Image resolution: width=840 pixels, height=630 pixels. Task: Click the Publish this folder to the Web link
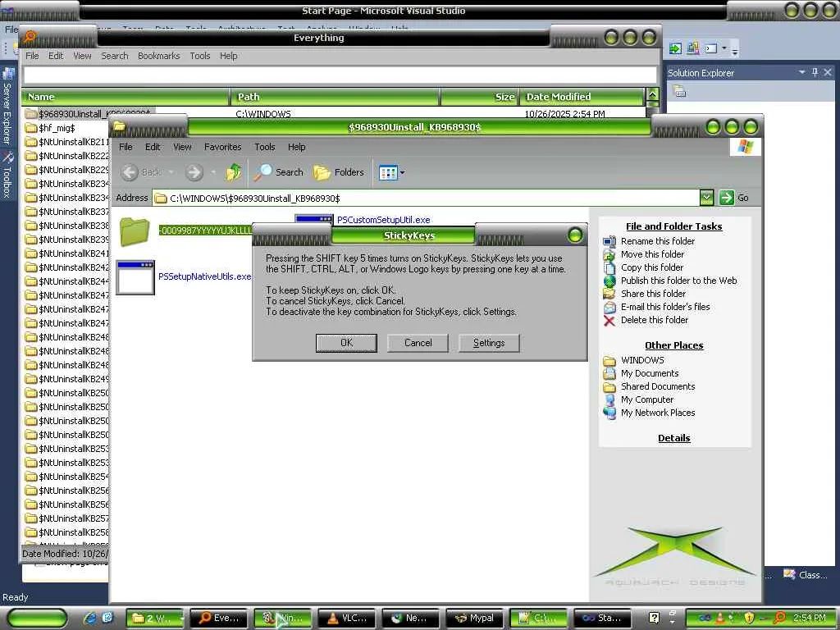pyautogui.click(x=678, y=281)
